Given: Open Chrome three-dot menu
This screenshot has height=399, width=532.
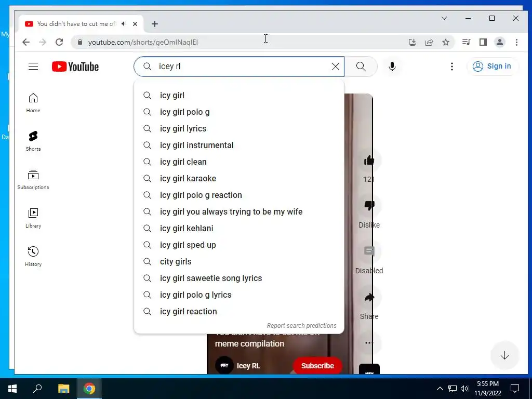Looking at the screenshot, I should point(516,42).
